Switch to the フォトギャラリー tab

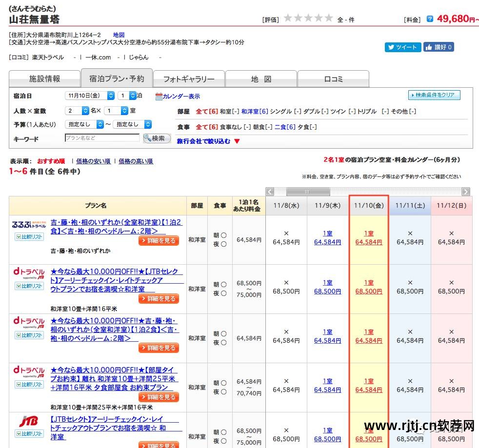coord(189,79)
